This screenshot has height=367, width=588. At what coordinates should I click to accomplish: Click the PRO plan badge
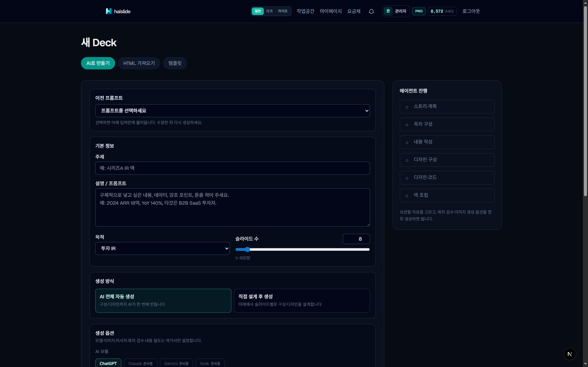[x=419, y=11]
